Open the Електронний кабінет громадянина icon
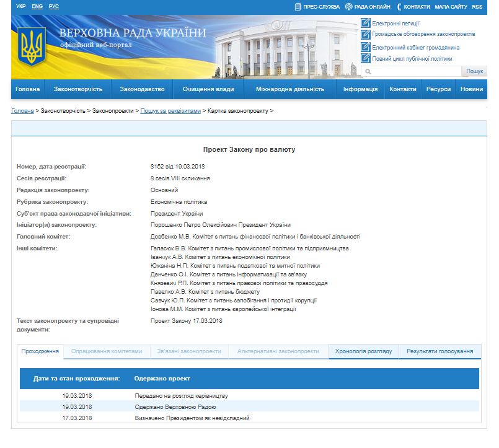499x448 pixels. tap(365, 48)
